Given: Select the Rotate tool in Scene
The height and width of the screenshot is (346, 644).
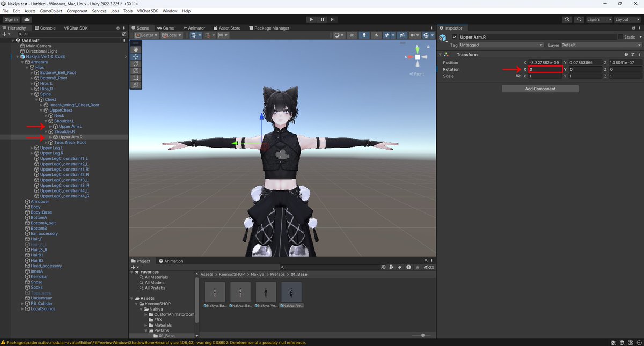Looking at the screenshot, I should [136, 63].
